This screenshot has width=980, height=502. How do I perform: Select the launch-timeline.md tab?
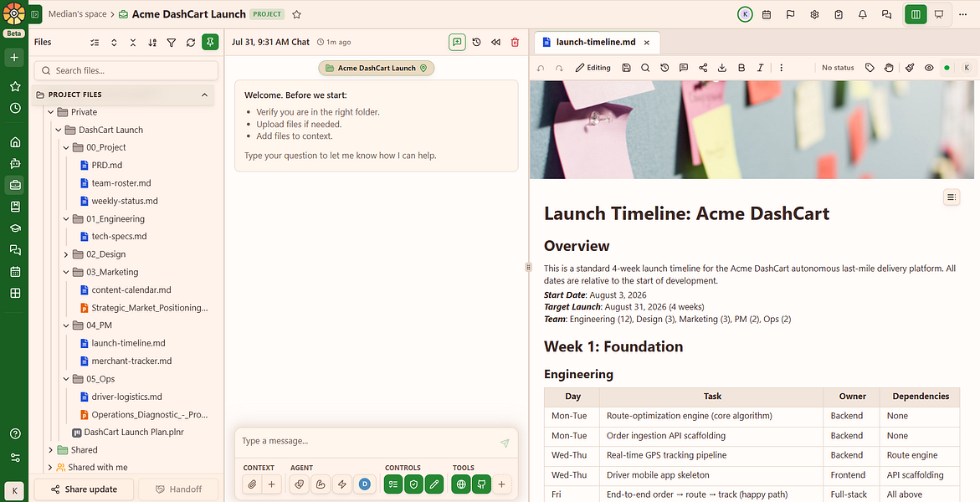pyautogui.click(x=596, y=42)
